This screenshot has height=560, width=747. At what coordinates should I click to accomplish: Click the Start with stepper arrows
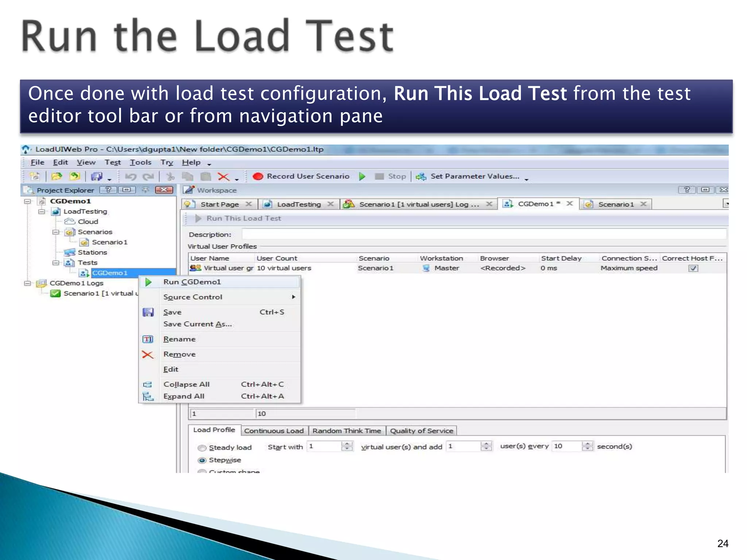click(347, 446)
